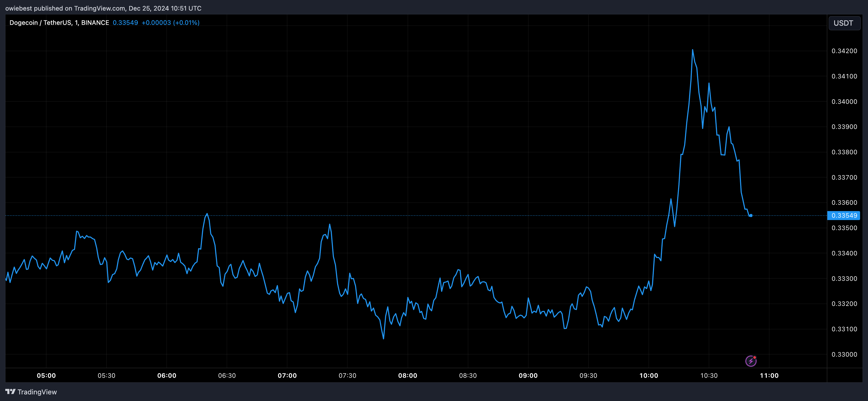Click the lightning bolt go-to-realtime icon
868x401 pixels.
tap(750, 361)
